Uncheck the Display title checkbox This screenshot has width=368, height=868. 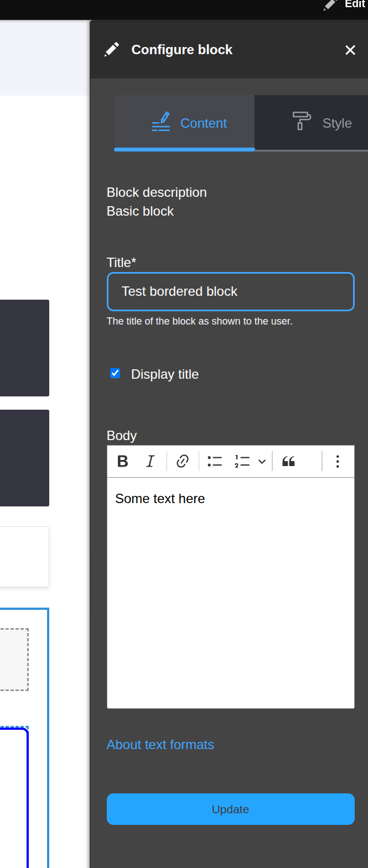[115, 374]
